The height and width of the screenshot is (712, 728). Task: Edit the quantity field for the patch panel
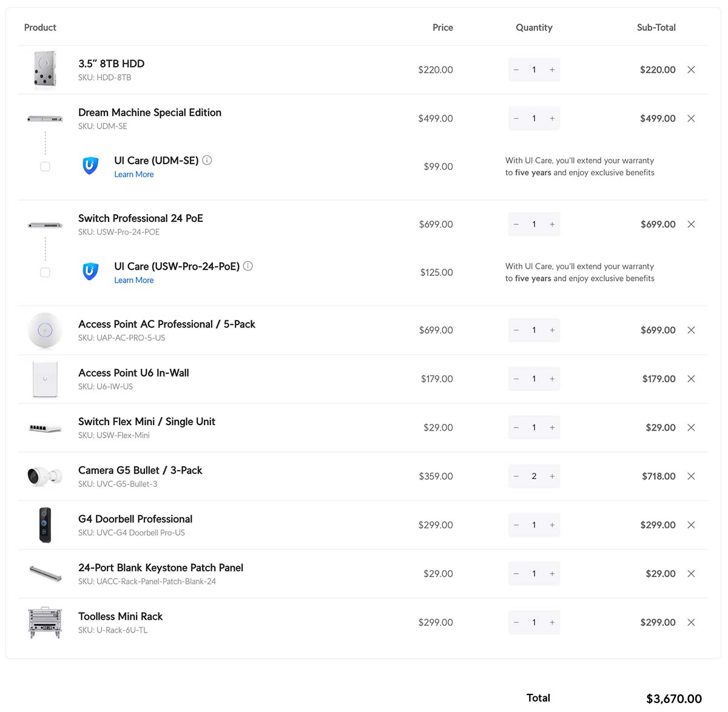tap(534, 573)
